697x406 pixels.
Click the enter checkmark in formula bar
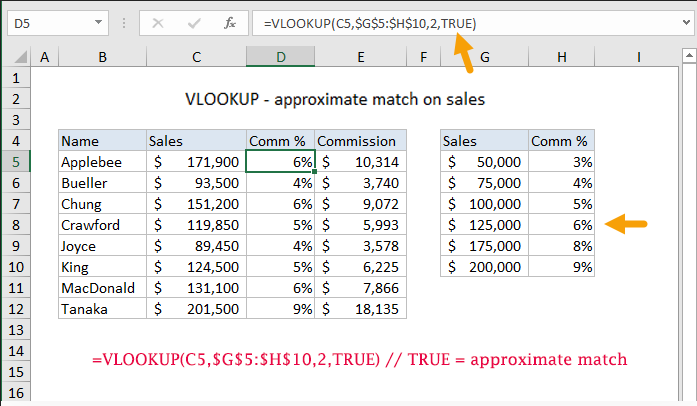[190, 22]
